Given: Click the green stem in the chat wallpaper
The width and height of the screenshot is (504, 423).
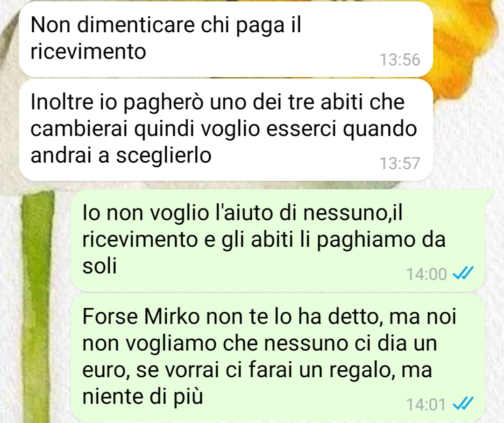Looking at the screenshot, I should tap(37, 306).
